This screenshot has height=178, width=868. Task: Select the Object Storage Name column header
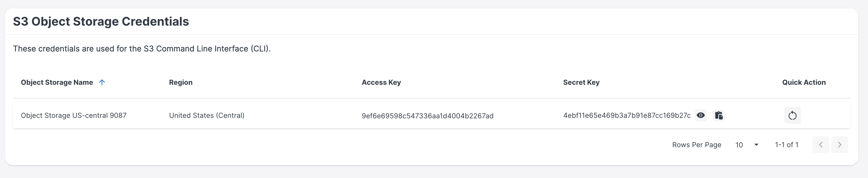(x=57, y=82)
